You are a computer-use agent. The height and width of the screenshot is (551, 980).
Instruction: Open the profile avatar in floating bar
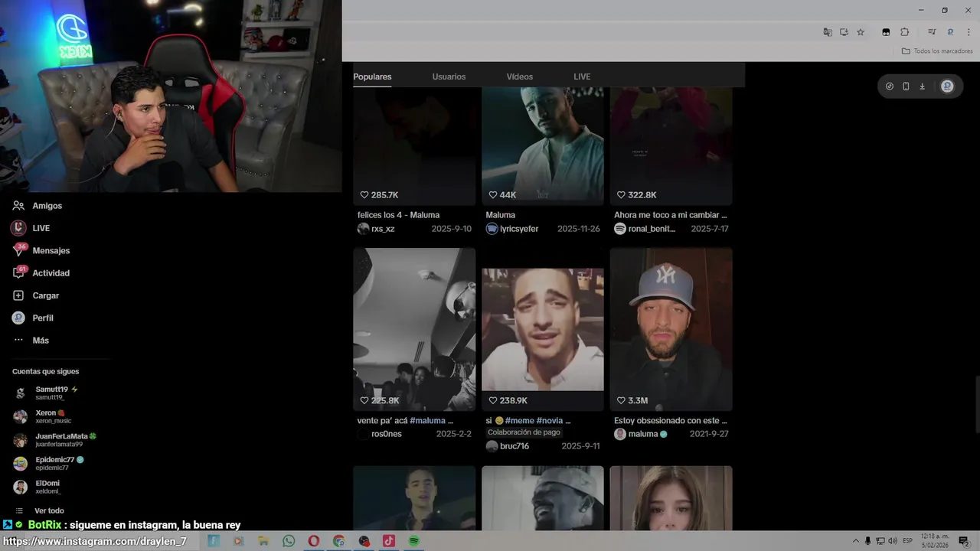point(947,86)
